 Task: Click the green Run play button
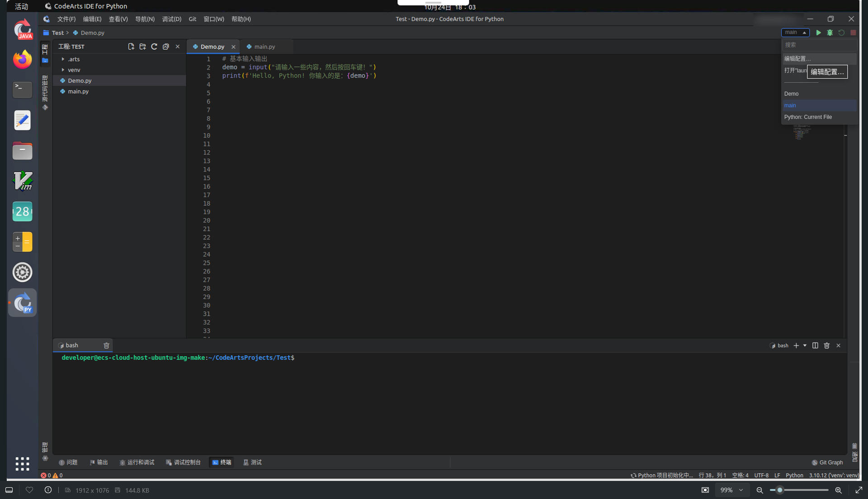(x=818, y=33)
